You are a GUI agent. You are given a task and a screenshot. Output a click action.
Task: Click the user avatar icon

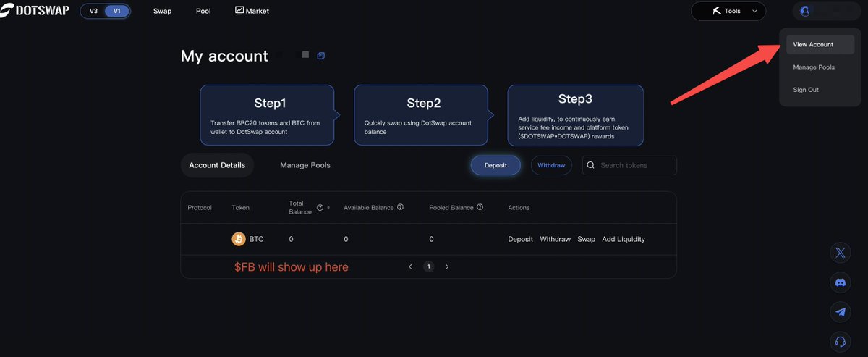coord(805,11)
